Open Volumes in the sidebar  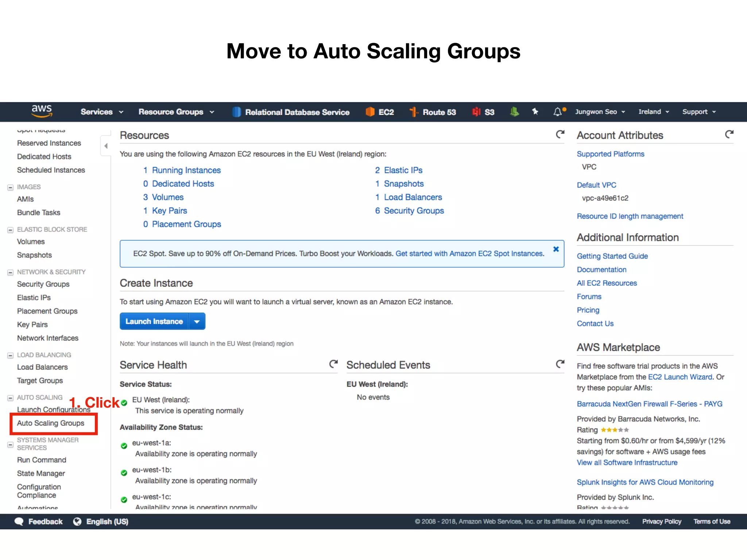coord(31,242)
